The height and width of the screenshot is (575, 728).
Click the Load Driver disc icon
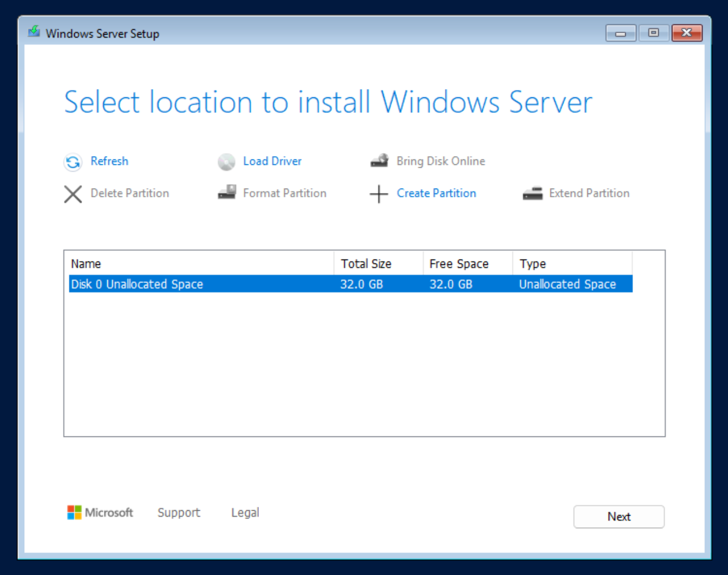coord(226,162)
